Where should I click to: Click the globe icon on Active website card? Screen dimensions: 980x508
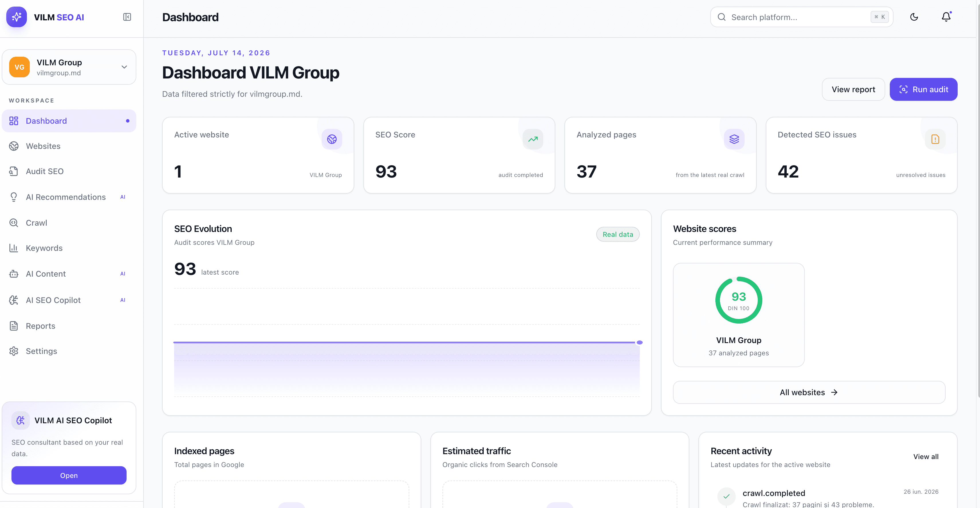[332, 139]
